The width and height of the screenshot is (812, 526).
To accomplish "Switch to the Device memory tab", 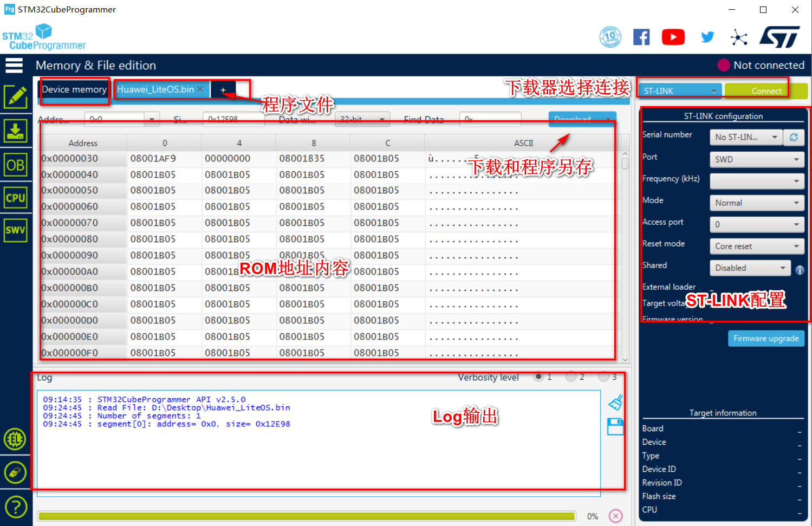I will 74,89.
